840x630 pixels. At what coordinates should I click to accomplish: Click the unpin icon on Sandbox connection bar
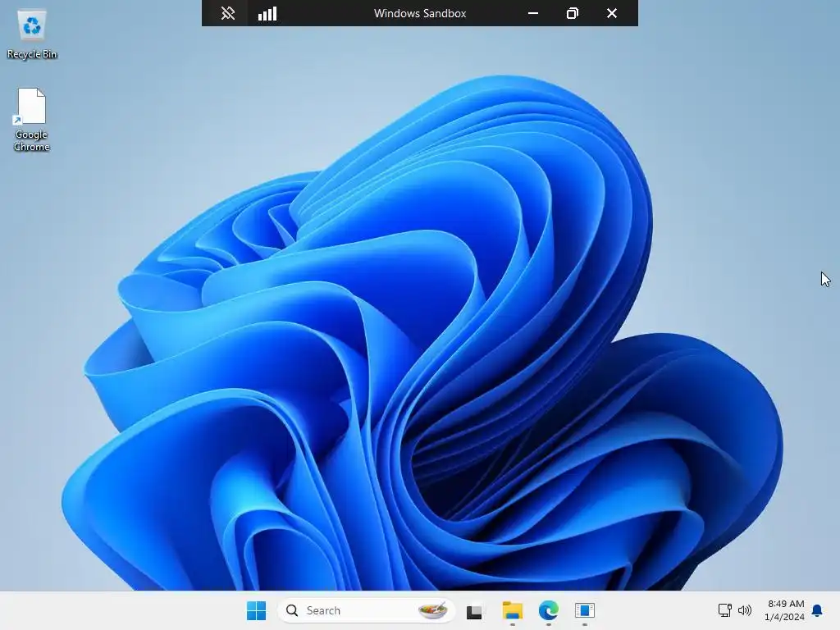click(228, 13)
